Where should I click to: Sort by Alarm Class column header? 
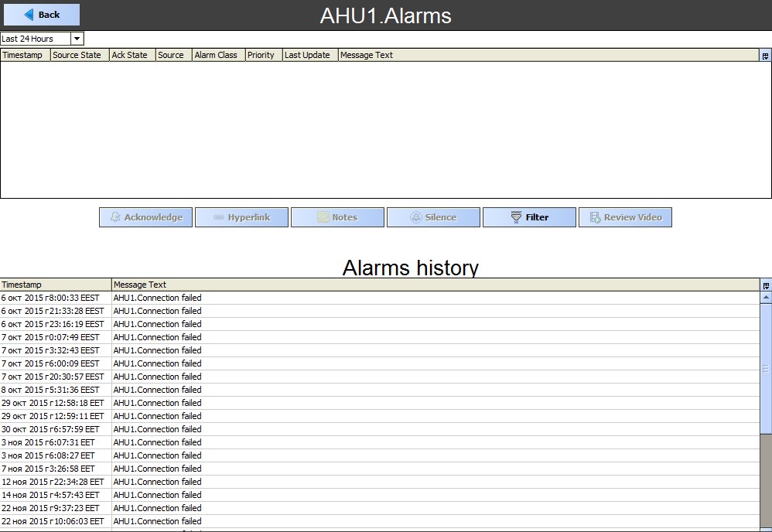[x=219, y=55]
